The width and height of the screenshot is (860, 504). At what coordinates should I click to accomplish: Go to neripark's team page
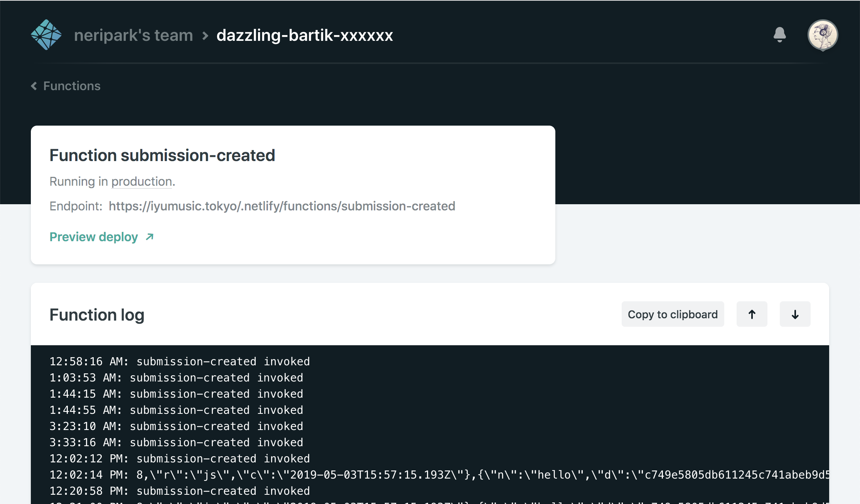tap(133, 35)
